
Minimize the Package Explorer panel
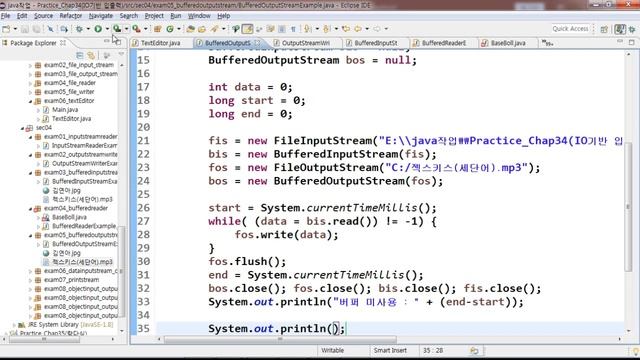pos(107,42)
